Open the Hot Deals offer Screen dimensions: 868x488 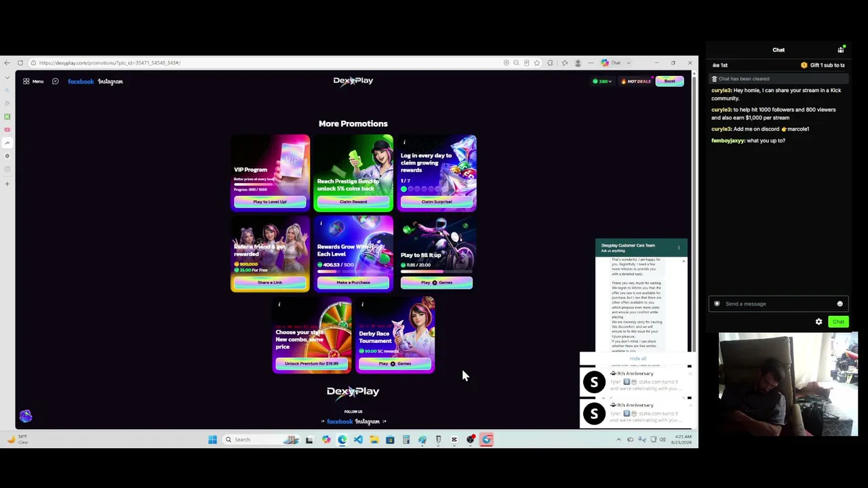pos(636,81)
